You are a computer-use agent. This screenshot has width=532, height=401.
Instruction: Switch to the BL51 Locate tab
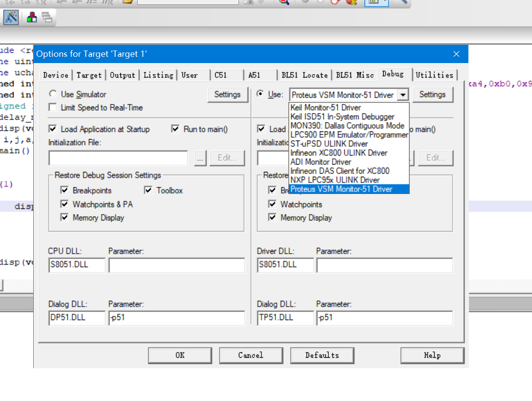pyautogui.click(x=305, y=75)
